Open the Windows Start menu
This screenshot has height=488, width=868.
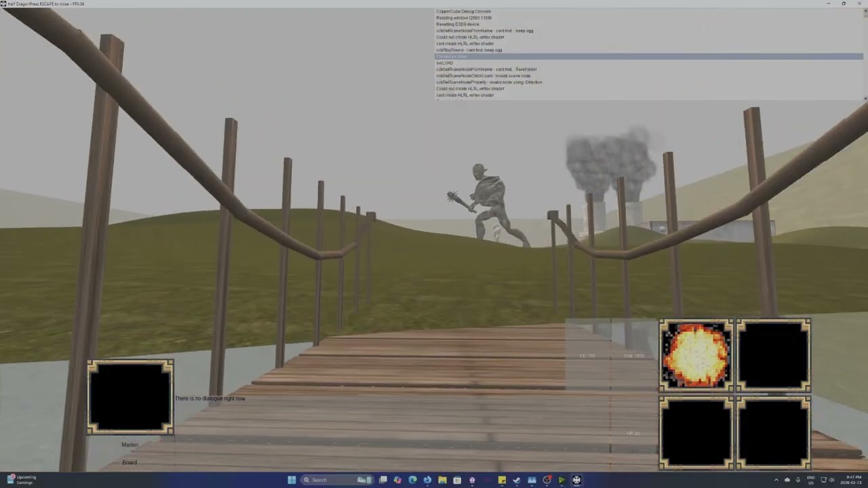point(292,480)
